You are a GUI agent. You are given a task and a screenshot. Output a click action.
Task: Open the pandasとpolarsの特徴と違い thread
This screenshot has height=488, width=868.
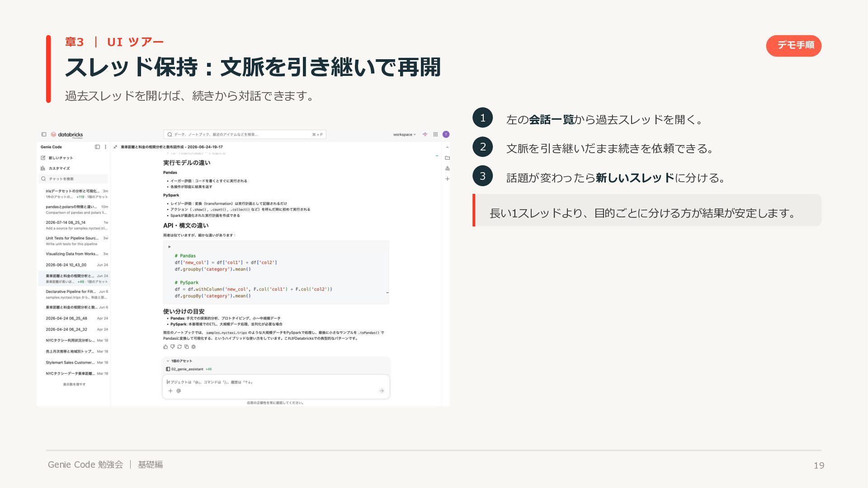coord(75,210)
